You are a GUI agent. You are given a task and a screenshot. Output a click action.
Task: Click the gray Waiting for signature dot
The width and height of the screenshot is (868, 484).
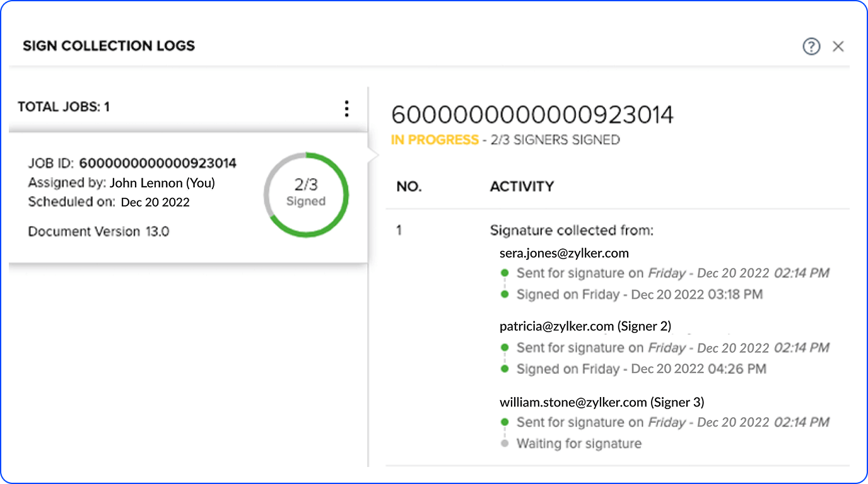(504, 444)
